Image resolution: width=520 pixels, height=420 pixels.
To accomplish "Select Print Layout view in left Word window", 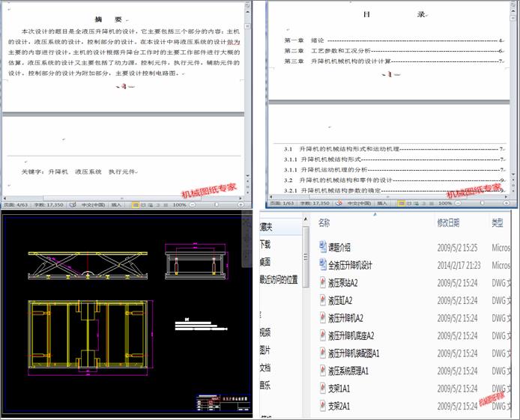I will (x=136, y=205).
